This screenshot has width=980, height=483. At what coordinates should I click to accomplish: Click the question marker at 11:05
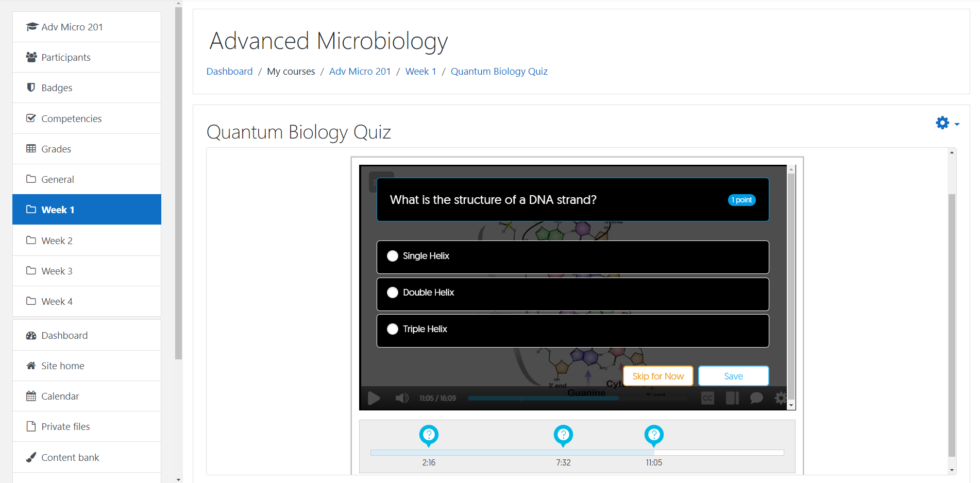pyautogui.click(x=654, y=435)
